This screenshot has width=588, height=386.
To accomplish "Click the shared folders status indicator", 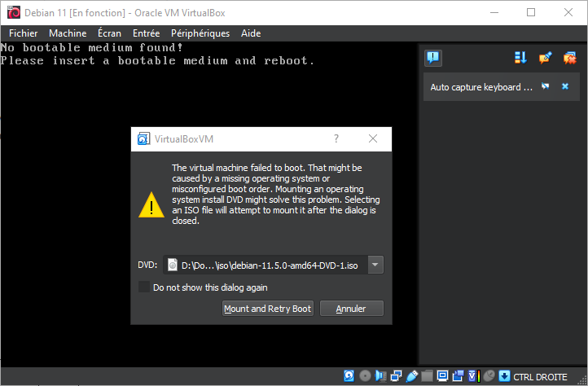I will (427, 375).
